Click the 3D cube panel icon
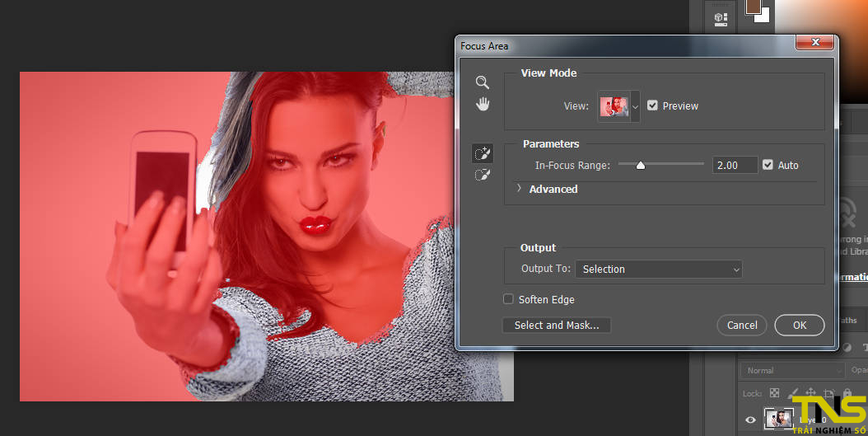868x436 pixels. (x=721, y=18)
